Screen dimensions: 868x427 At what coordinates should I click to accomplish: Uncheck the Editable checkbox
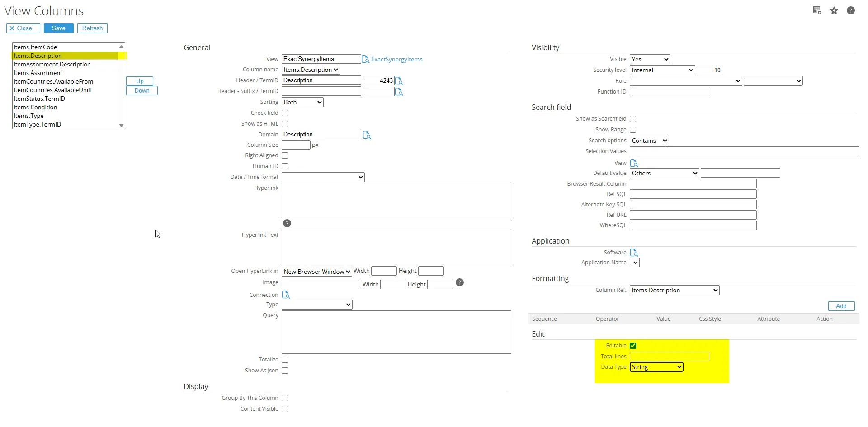[633, 346]
